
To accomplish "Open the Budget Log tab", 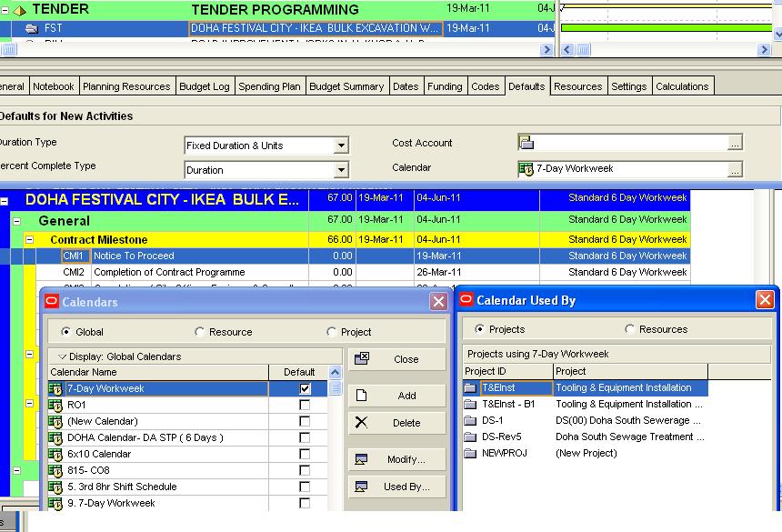I will [205, 86].
